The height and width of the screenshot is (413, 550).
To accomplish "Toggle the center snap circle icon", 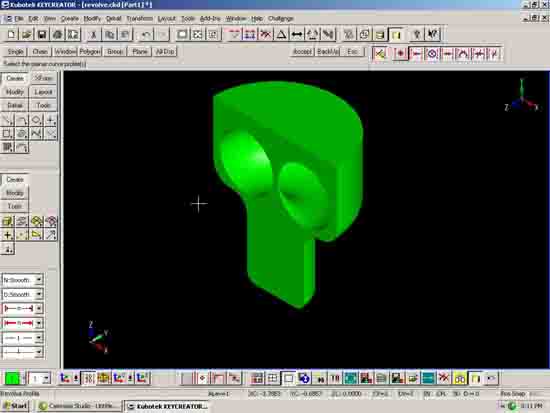I will pos(432,54).
